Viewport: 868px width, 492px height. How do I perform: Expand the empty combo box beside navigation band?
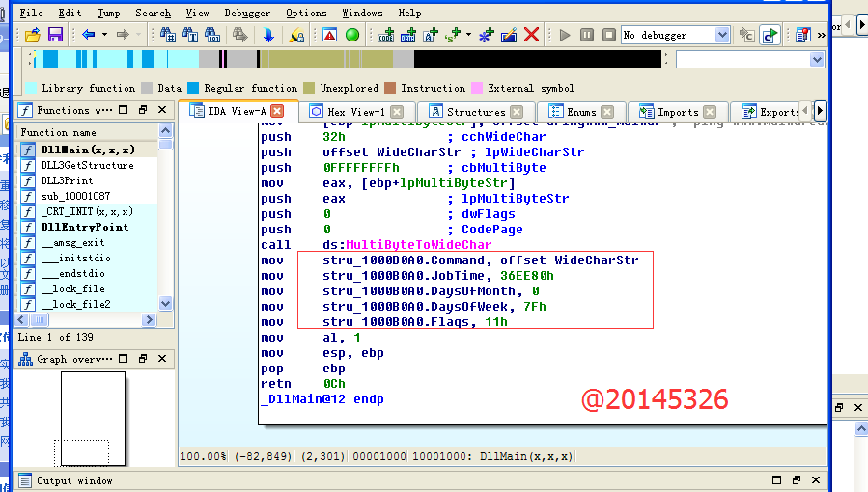(817, 60)
